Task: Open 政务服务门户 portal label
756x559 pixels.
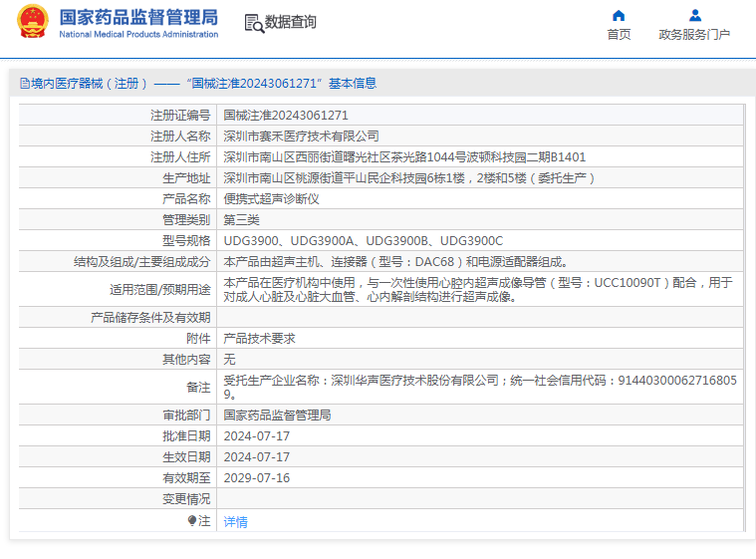Action: point(694,35)
